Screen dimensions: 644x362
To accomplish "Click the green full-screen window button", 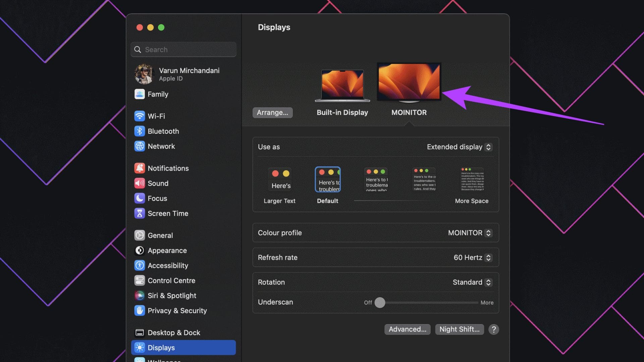I will point(161,27).
